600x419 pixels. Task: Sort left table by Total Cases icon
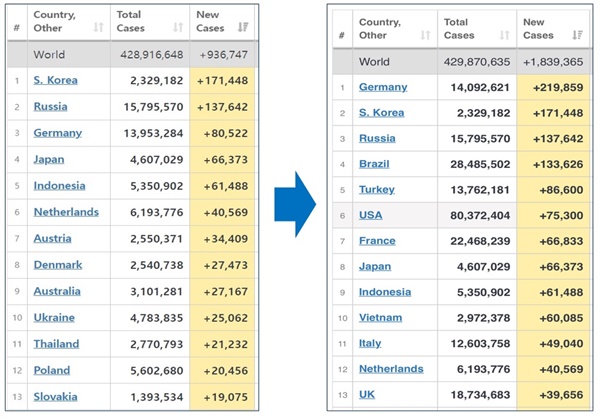[x=178, y=27]
